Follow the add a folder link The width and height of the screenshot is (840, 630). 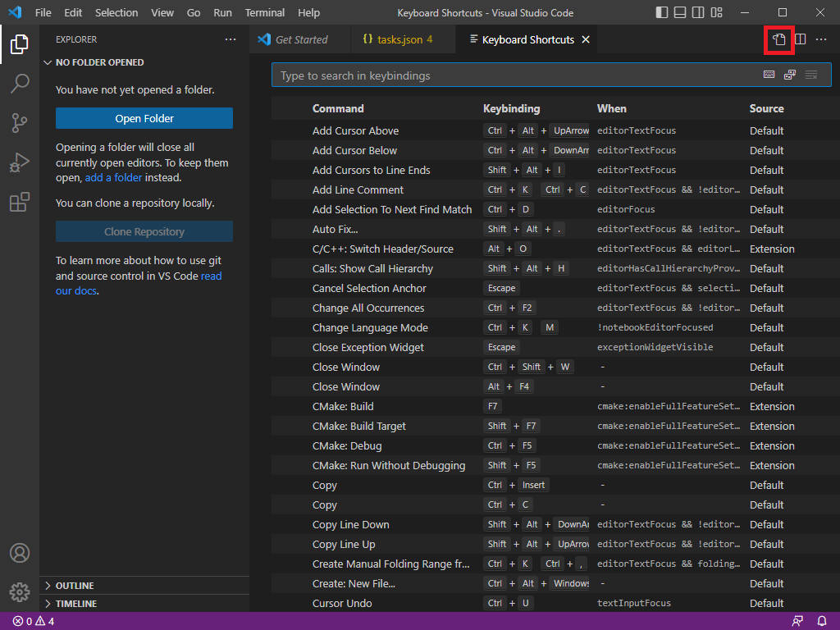(x=113, y=178)
